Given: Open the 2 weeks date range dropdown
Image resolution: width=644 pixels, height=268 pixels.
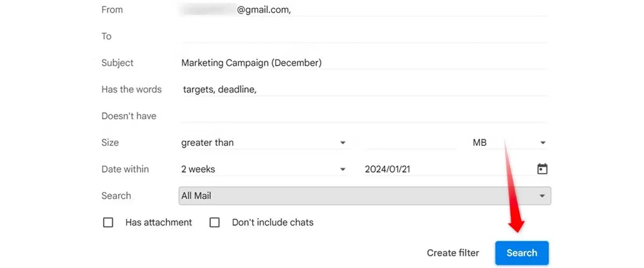Looking at the screenshot, I should point(263,169).
